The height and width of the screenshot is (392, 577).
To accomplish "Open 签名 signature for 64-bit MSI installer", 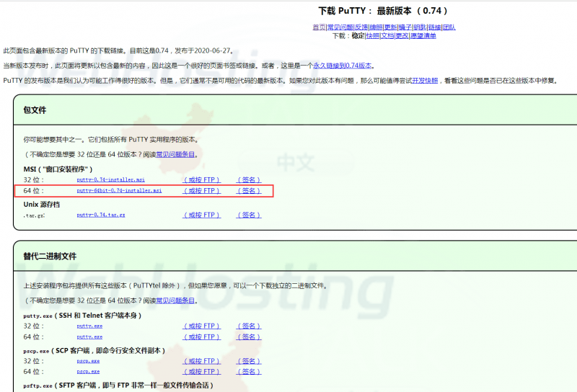I will (x=249, y=190).
